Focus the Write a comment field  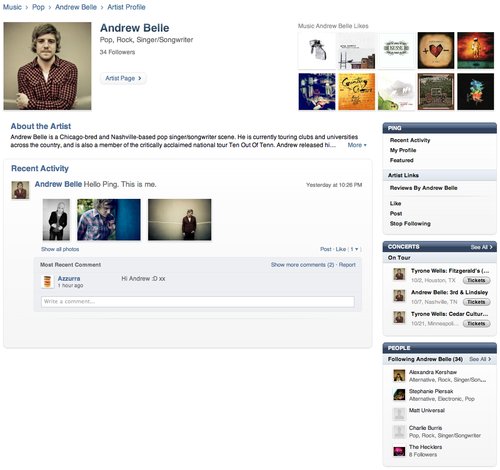click(198, 302)
